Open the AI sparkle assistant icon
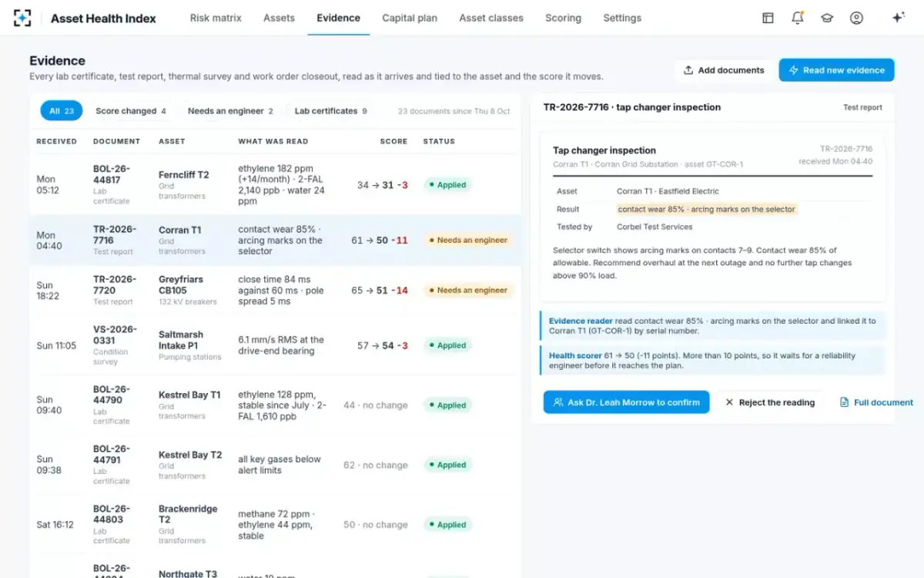924x578 pixels. tap(898, 18)
